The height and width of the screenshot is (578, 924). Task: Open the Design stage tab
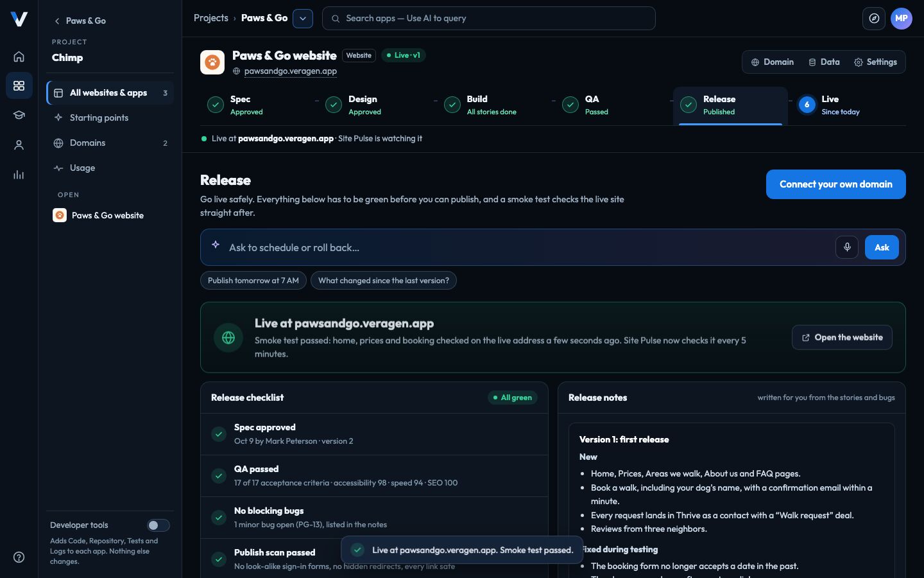coord(375,105)
